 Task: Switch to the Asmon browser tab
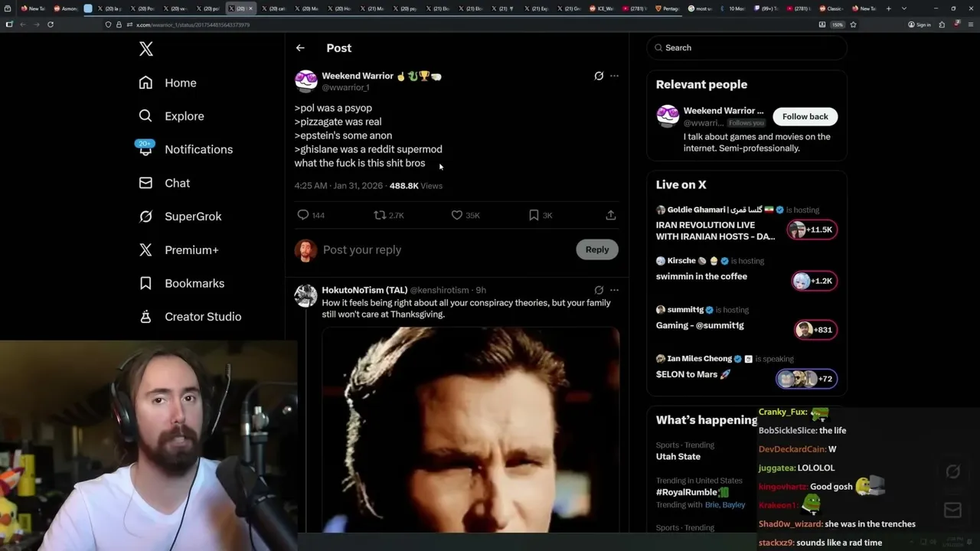coord(65,8)
